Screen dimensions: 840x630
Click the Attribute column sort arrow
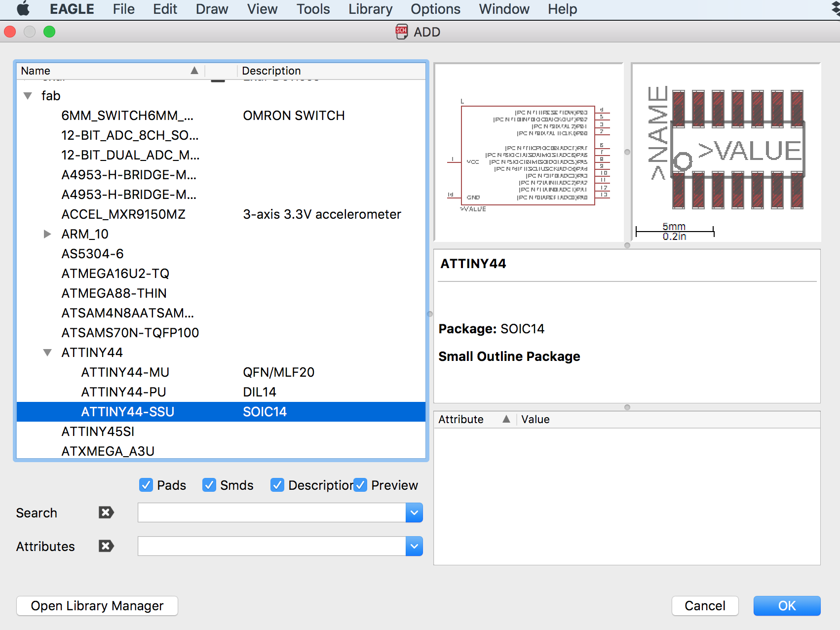tap(506, 419)
